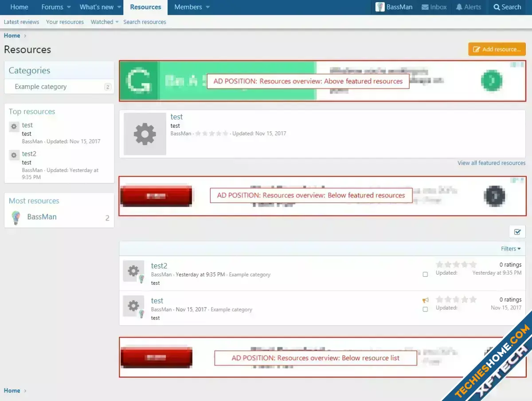Click the count badge beside Example category
Screen dimensions: 532x401
point(108,87)
